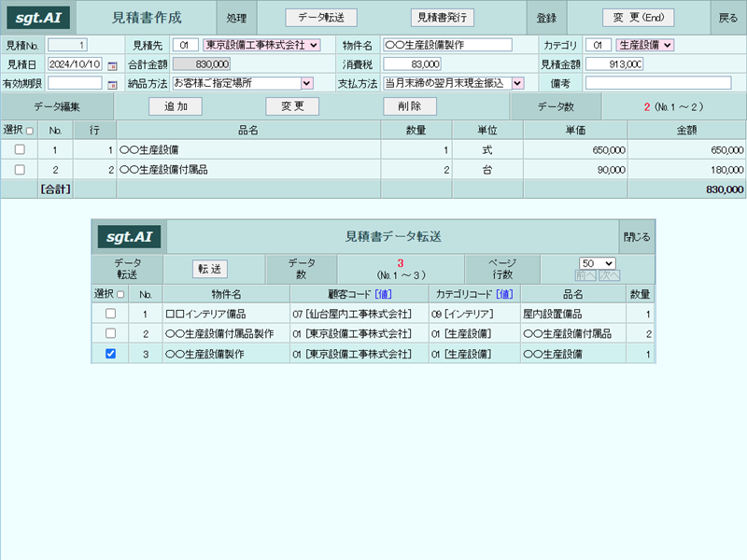Open the calendar icon beside 見積日
747x560 pixels.
pos(112,65)
